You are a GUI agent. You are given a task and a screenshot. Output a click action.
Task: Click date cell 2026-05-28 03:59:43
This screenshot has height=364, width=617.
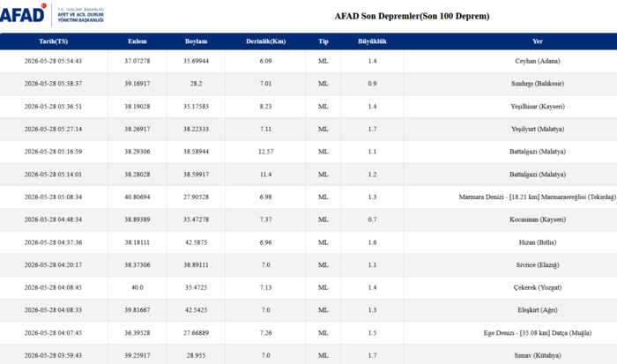[53, 355]
